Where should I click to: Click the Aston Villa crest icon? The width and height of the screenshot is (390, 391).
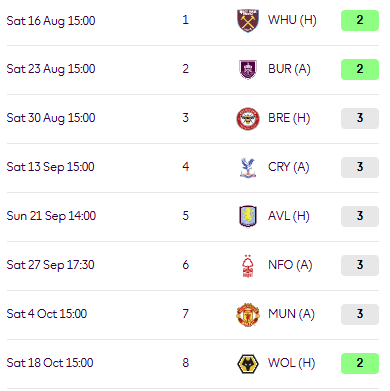248,216
